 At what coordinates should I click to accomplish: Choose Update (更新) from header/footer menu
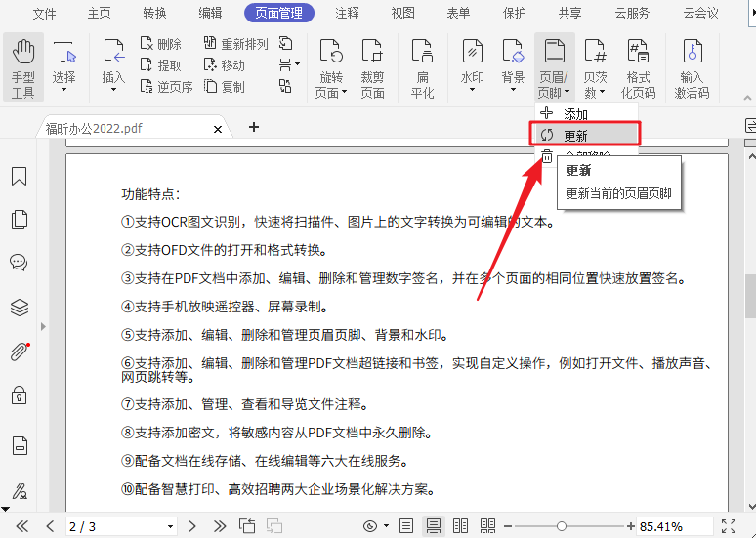coord(584,135)
